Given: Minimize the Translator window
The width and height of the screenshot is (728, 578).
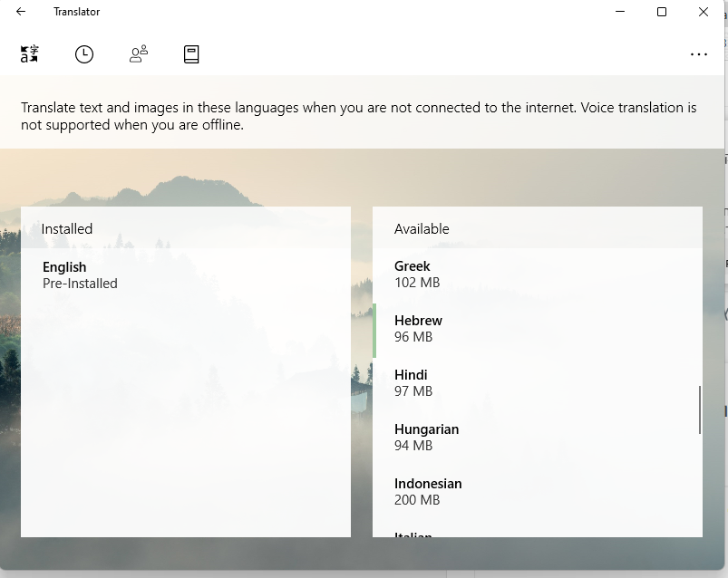Looking at the screenshot, I should click(x=620, y=12).
